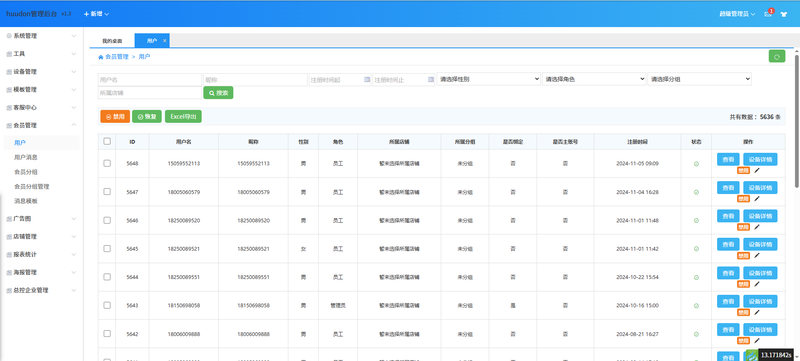Click green status icon for user 5645
This screenshot has height=361, width=800.
point(696,249)
